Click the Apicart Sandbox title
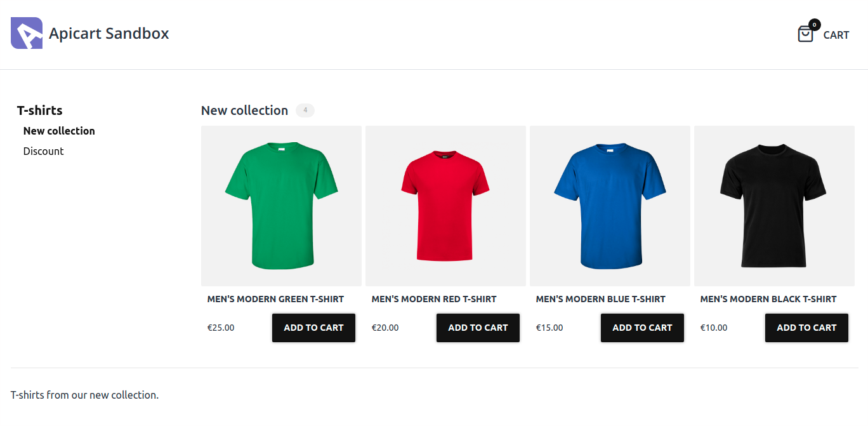This screenshot has height=426, width=868. pos(109,34)
